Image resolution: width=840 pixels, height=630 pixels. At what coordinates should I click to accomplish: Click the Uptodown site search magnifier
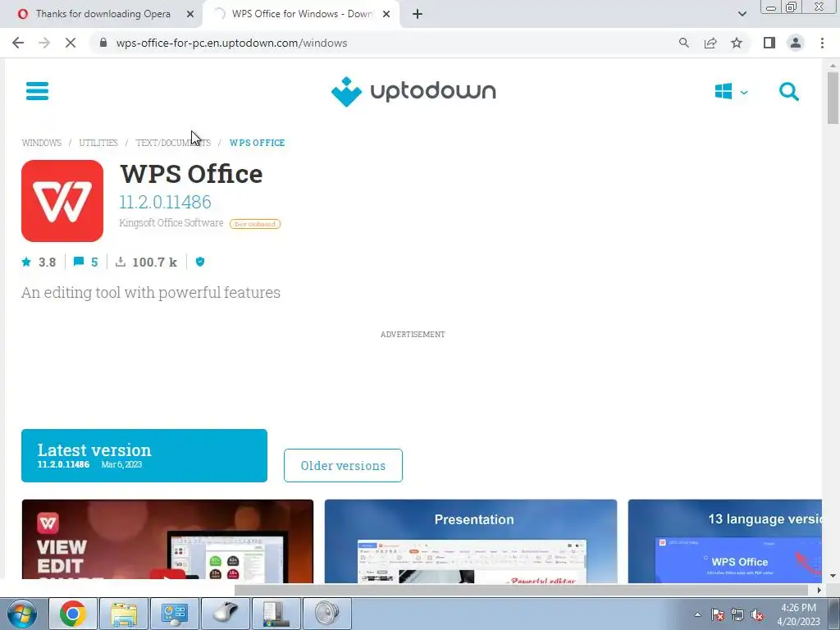[x=788, y=92]
